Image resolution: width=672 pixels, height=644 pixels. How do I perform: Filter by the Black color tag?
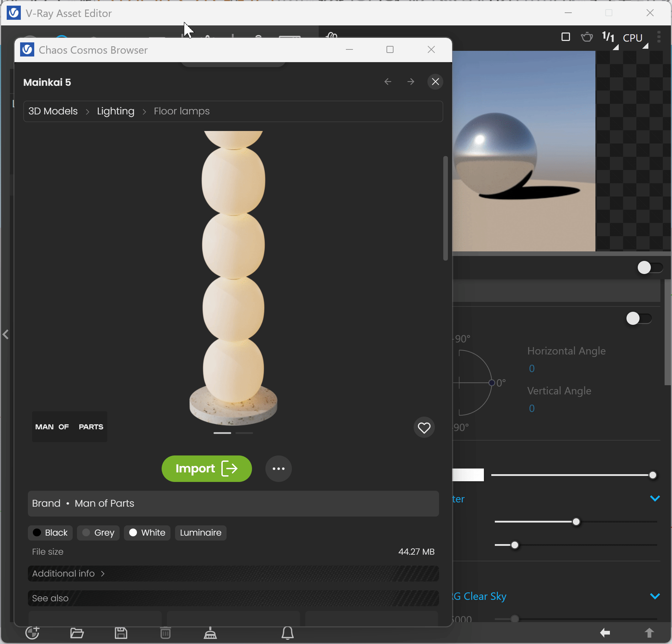50,533
